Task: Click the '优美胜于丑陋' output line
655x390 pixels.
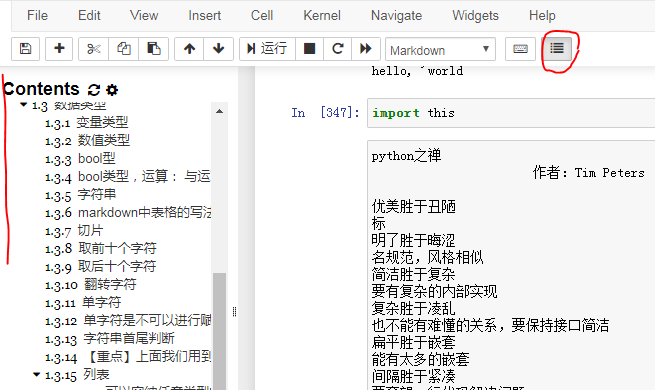Action: pos(414,207)
